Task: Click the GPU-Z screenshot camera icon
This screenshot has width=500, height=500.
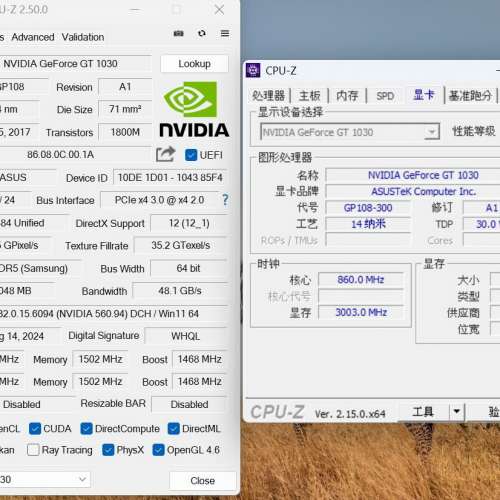Action: 179,33
